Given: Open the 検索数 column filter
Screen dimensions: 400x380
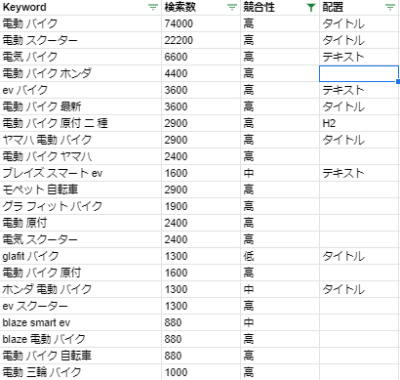Looking at the screenshot, I should tap(232, 7).
